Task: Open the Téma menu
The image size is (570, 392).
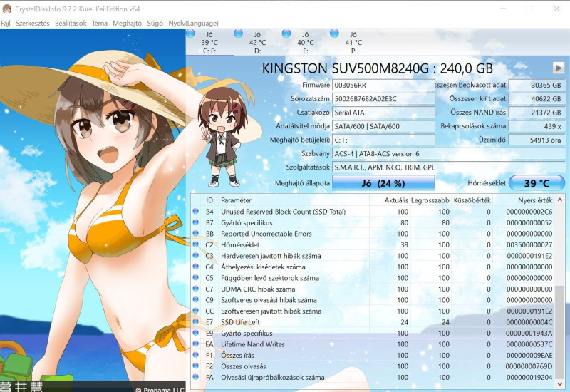Action: coord(100,24)
